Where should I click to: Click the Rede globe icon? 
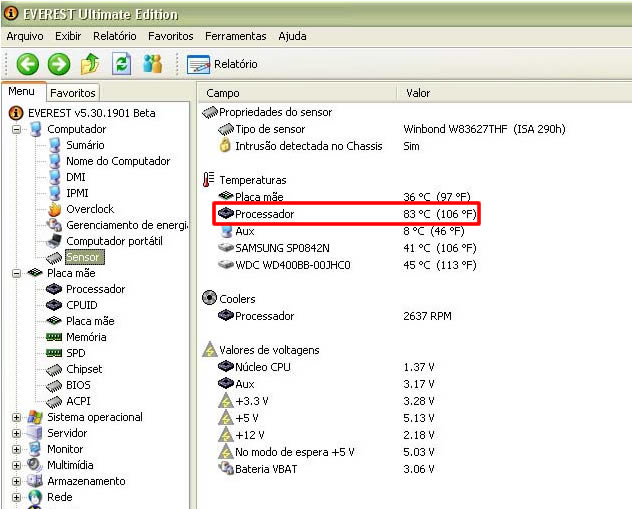tap(35, 497)
